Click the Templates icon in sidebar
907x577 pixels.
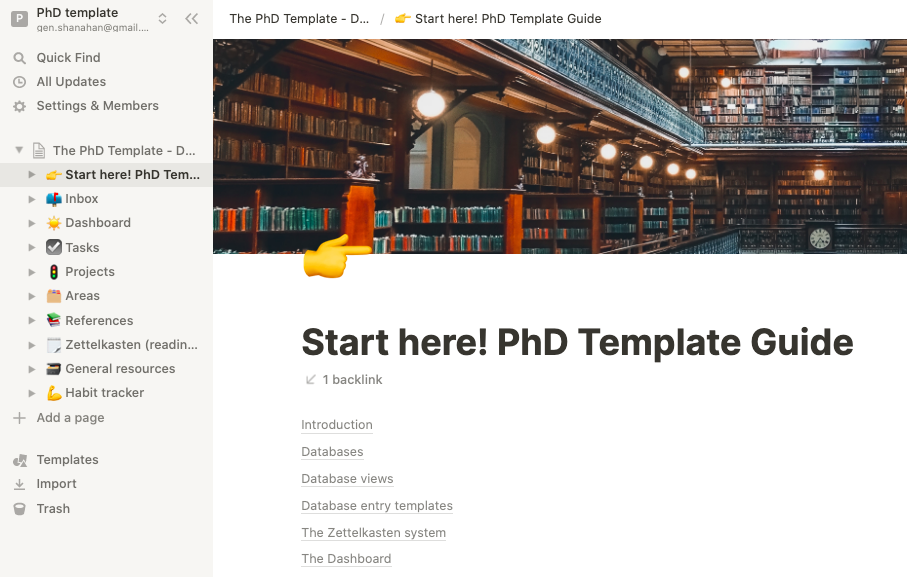coord(19,460)
